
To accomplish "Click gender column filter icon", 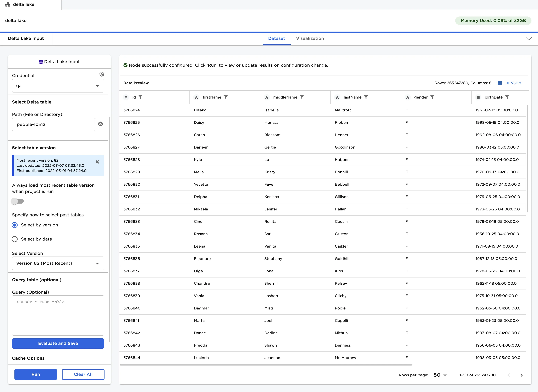I will [x=432, y=97].
